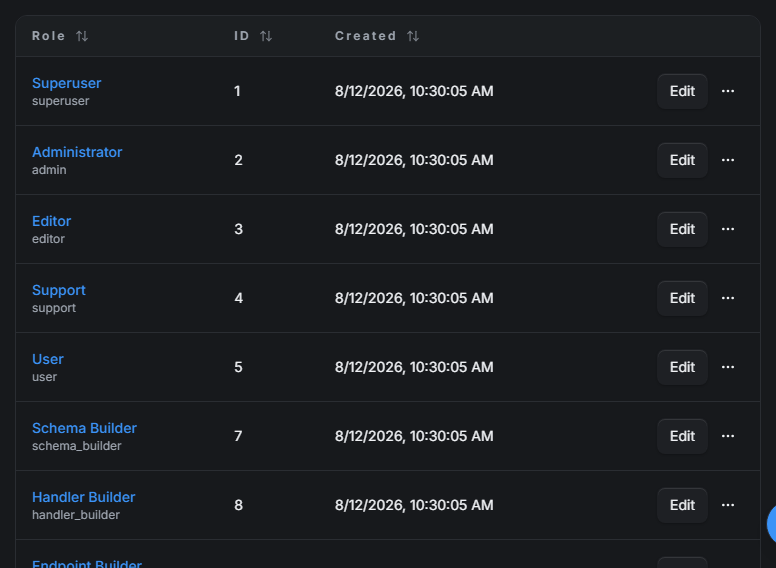
Task: Edit the Handler Builder role
Action: (682, 505)
